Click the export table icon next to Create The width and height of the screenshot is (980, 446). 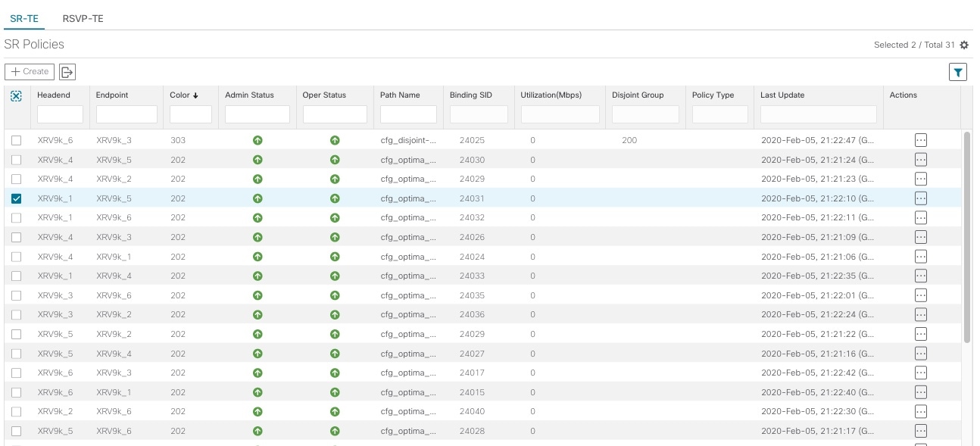pyautogui.click(x=67, y=72)
